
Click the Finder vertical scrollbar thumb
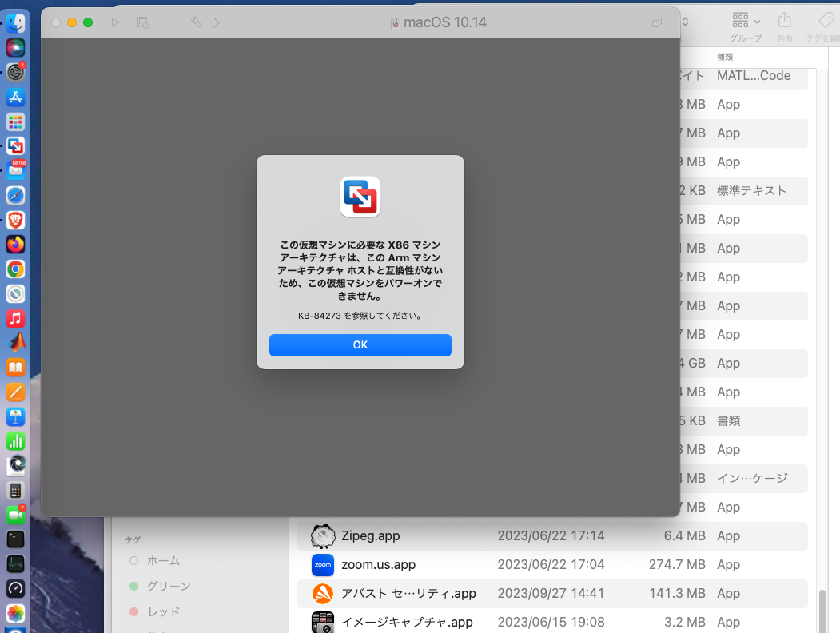pos(822,611)
